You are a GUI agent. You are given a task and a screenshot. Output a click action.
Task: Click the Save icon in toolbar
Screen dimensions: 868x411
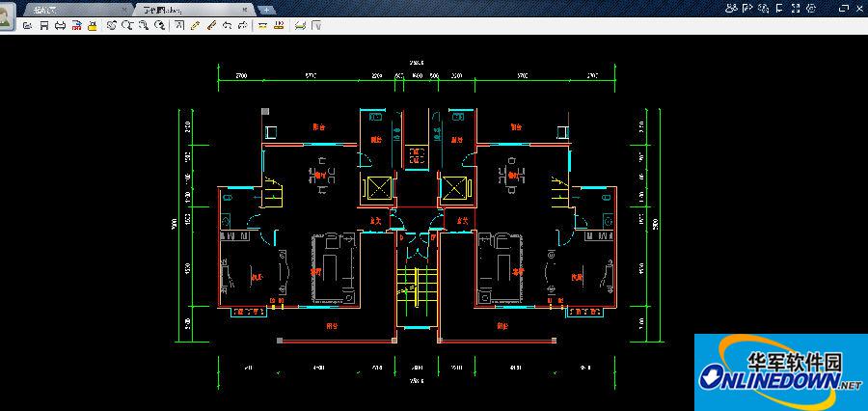pos(43,25)
